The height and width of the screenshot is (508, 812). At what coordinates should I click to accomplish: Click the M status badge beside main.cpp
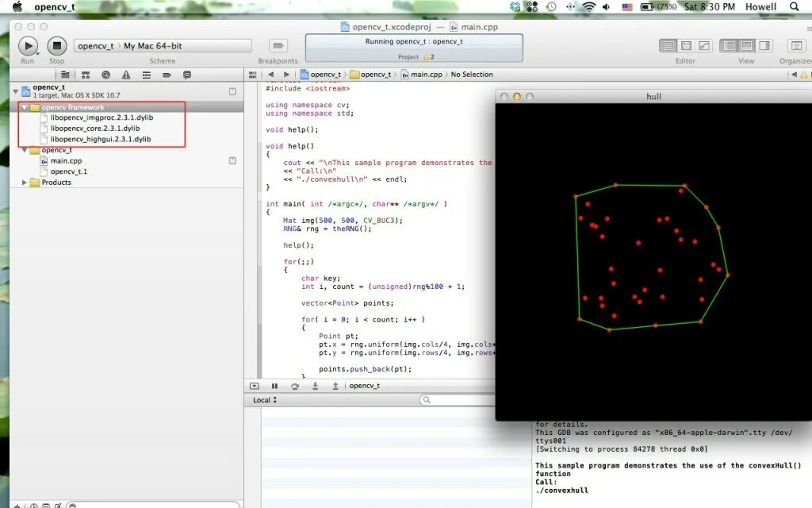click(x=232, y=160)
